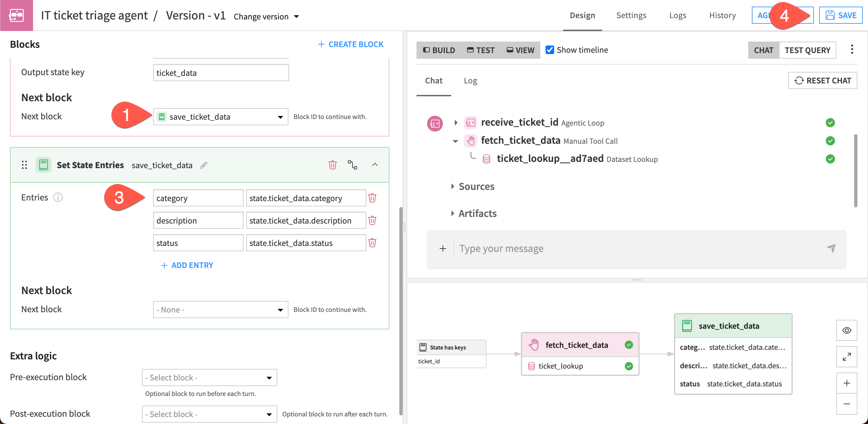Open the Next block dropdown showing None

click(221, 310)
